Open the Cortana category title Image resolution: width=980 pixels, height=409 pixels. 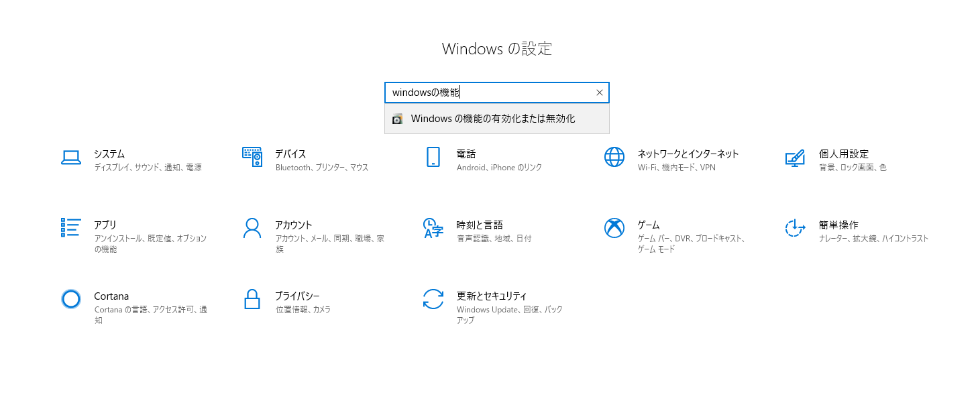[111, 296]
